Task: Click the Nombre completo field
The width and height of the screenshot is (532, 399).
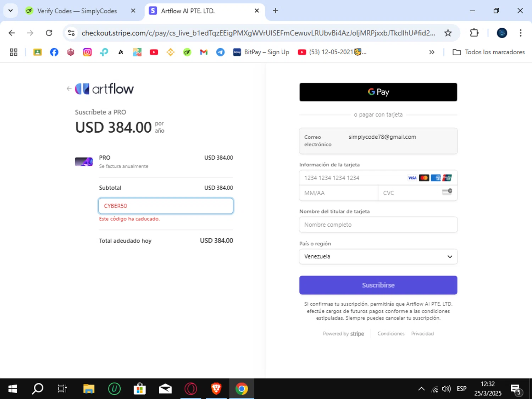Action: pos(378,225)
